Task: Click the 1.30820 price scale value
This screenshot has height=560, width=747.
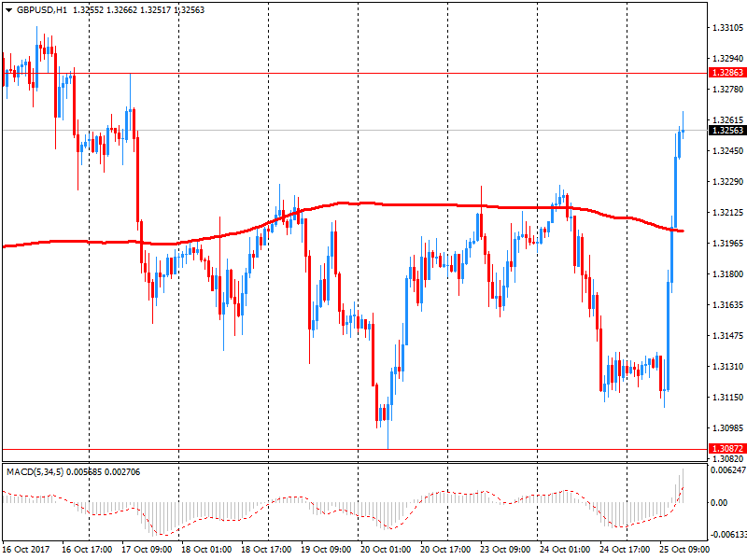Action: coord(727,459)
